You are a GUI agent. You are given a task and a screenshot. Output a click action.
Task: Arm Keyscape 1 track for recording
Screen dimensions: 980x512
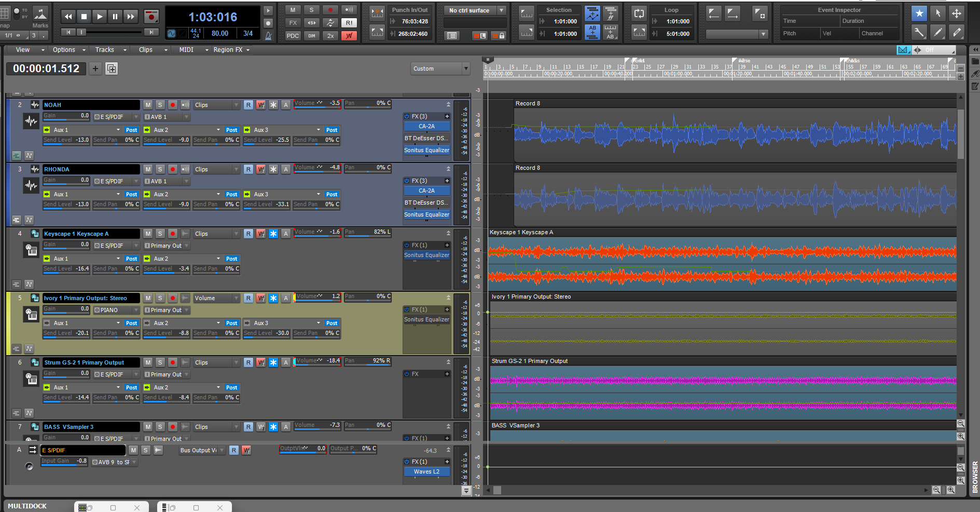173,234
